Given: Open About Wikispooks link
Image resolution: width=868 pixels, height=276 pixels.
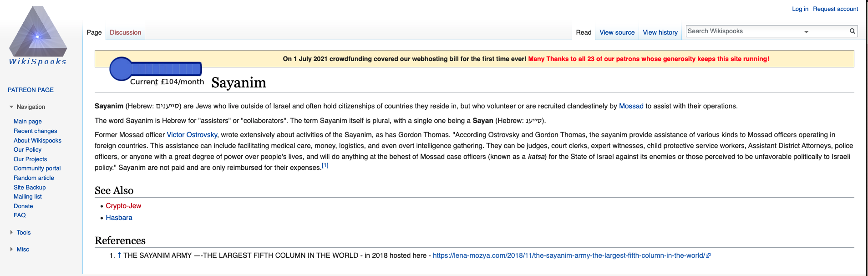Looking at the screenshot, I should [x=37, y=140].
